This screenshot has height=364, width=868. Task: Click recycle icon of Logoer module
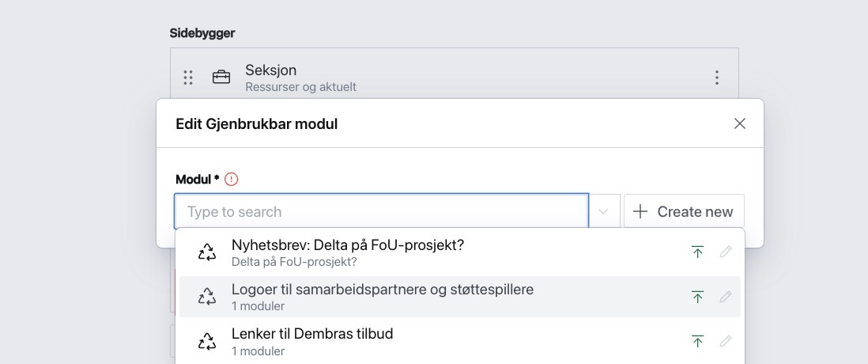pos(206,297)
